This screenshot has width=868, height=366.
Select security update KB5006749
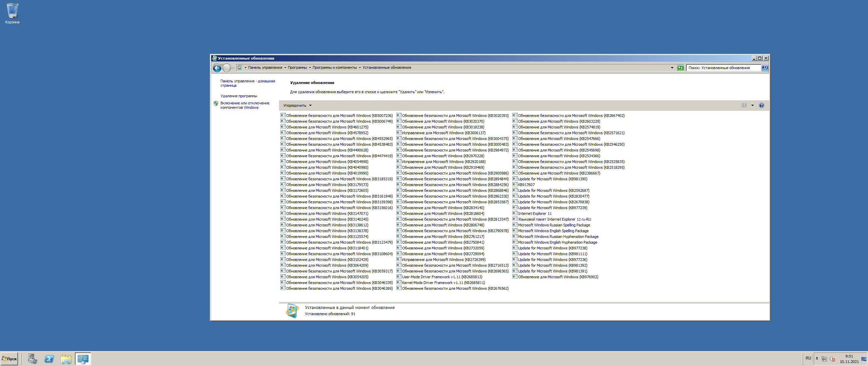coord(337,121)
